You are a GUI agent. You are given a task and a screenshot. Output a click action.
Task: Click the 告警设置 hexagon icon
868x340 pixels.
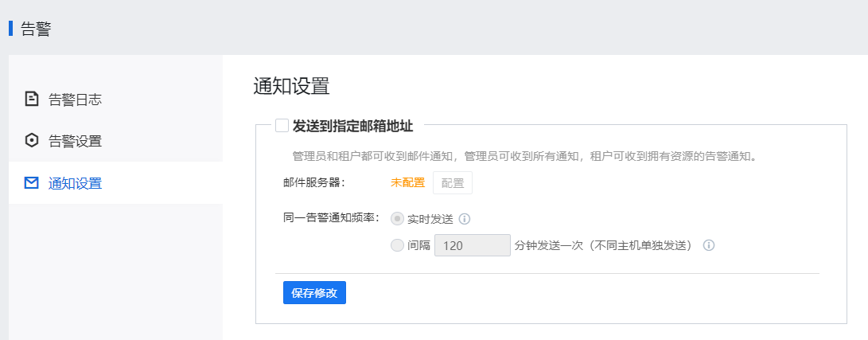(32, 141)
